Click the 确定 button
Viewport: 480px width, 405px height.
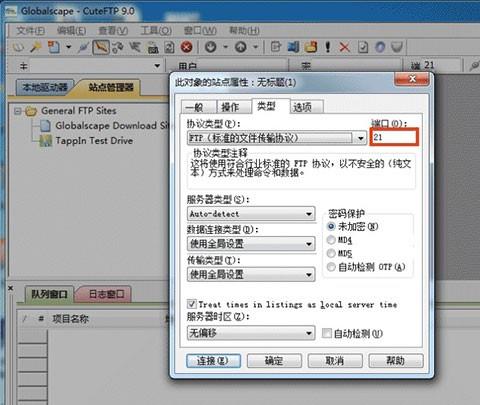point(274,361)
